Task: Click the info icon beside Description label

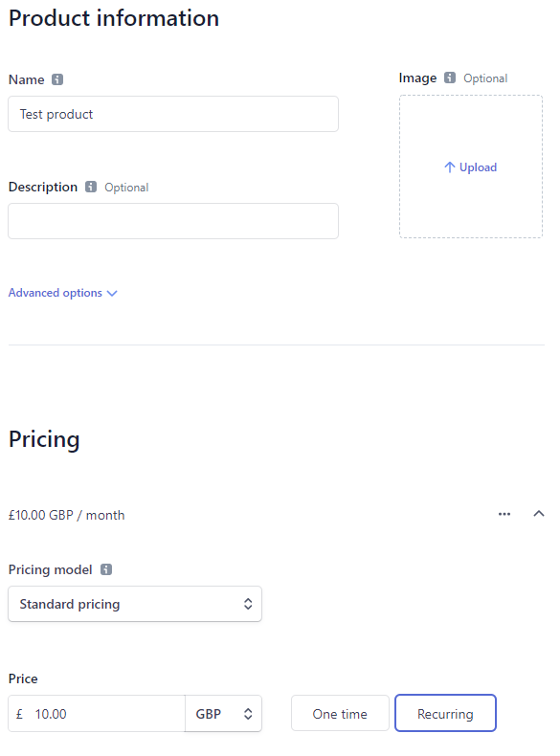Action: coord(91,187)
